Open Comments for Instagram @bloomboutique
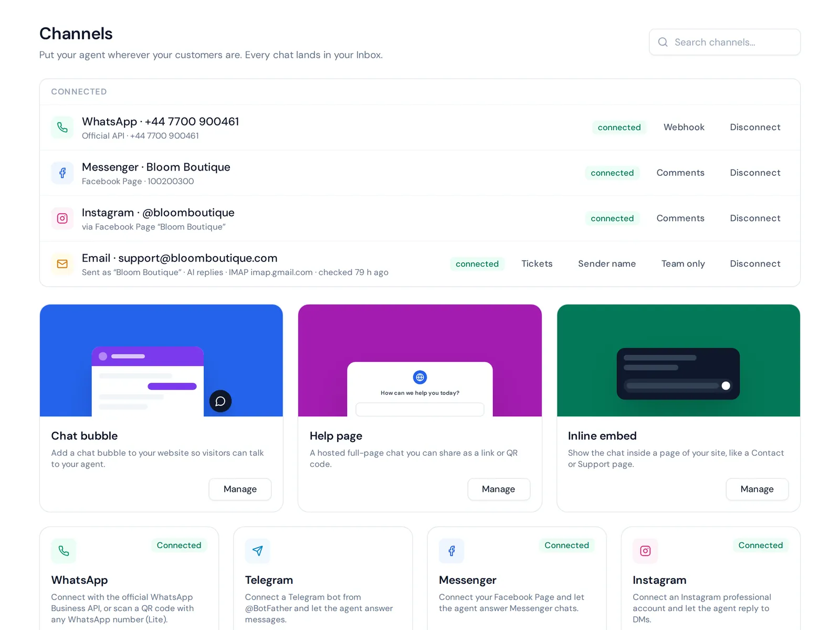The height and width of the screenshot is (630, 840). (x=680, y=218)
